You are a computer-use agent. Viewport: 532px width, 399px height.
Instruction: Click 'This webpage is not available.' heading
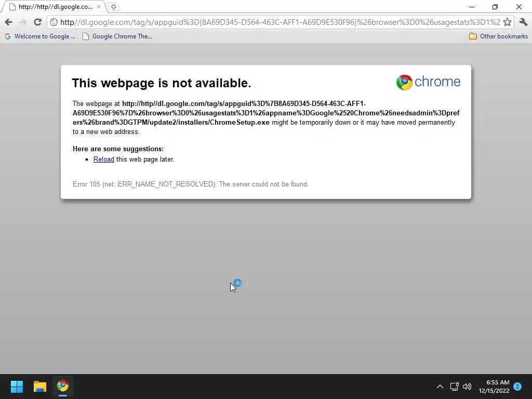pos(162,83)
